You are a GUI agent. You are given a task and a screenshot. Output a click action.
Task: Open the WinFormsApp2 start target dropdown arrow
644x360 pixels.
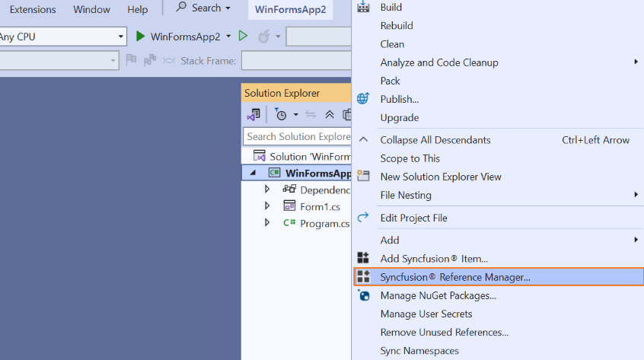(228, 37)
